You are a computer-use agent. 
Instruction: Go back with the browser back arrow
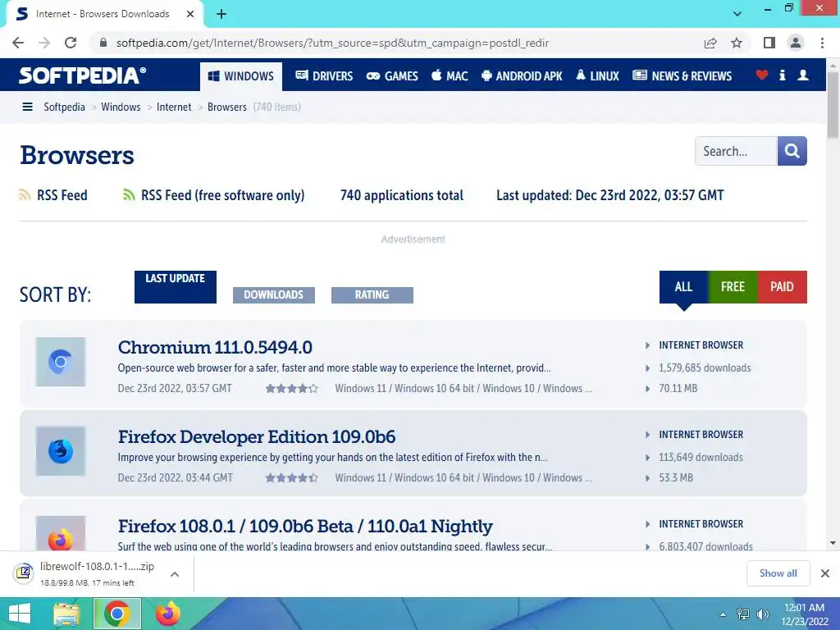point(18,43)
